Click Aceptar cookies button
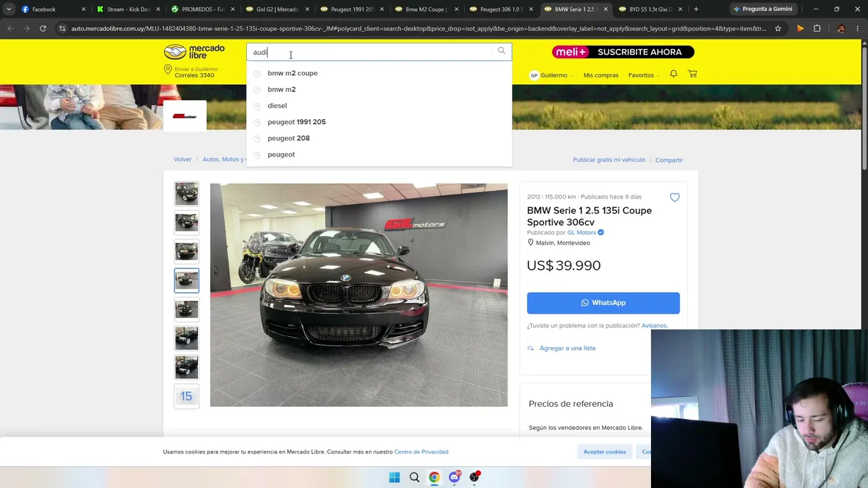This screenshot has height=488, width=868. 604,451
